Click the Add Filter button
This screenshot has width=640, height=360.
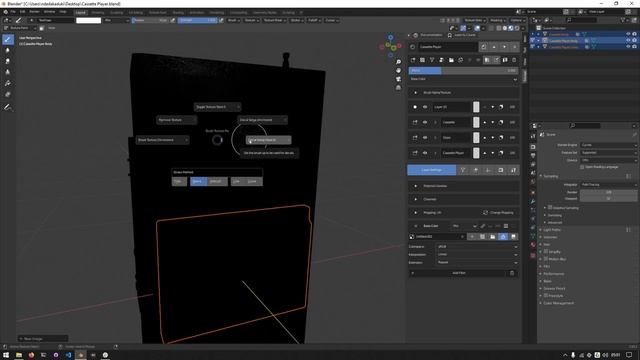tap(458, 273)
